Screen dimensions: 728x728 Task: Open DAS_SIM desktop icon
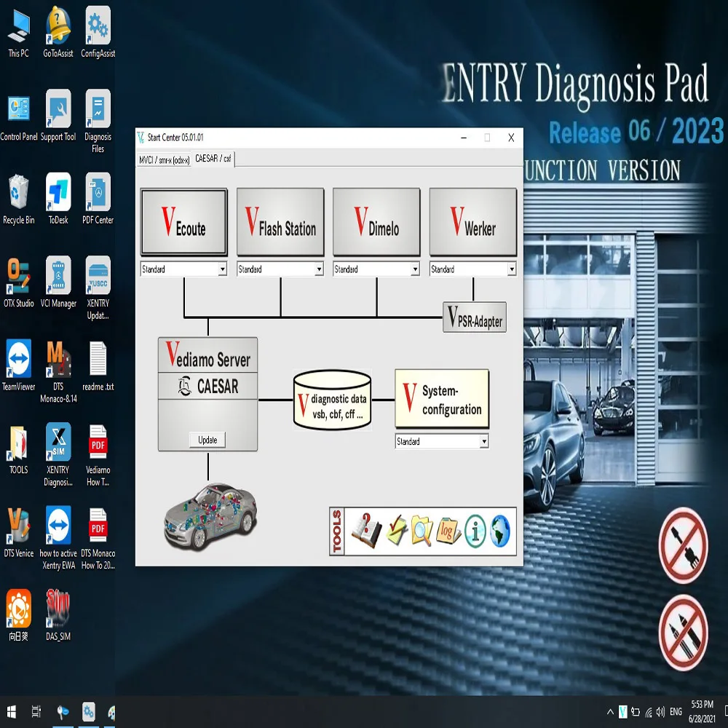coord(58,616)
